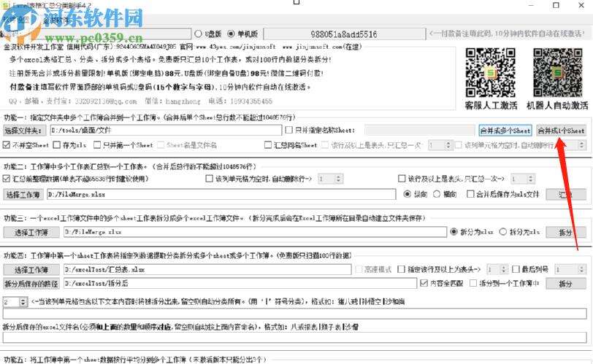Check the 最后列号 checkbox
The width and height of the screenshot is (593, 364).
click(516, 269)
